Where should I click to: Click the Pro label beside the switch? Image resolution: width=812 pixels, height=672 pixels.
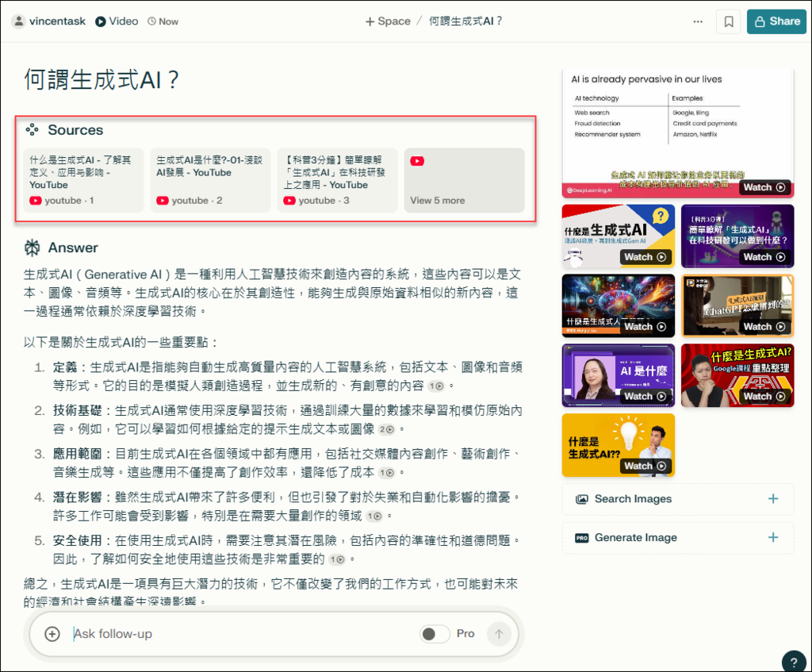(x=465, y=634)
